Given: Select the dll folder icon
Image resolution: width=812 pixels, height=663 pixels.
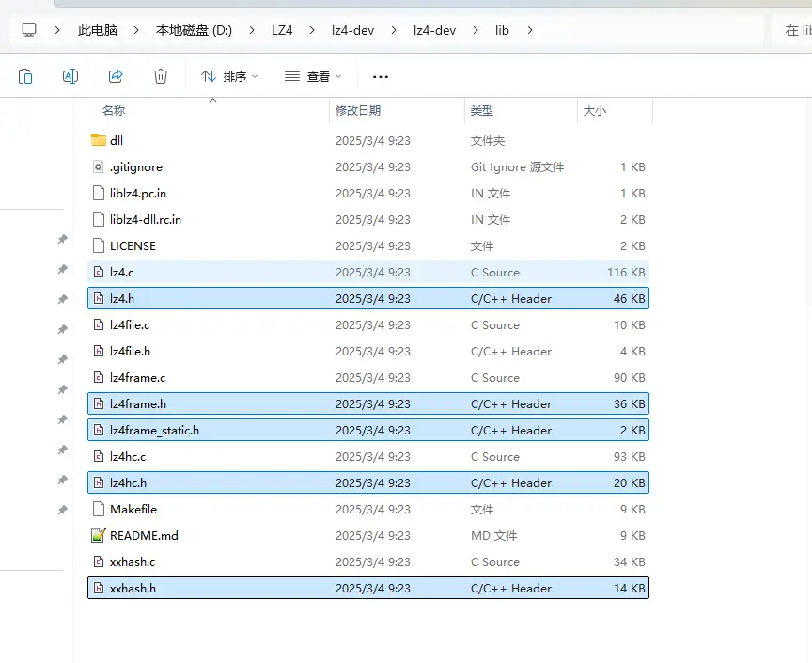Looking at the screenshot, I should point(99,140).
